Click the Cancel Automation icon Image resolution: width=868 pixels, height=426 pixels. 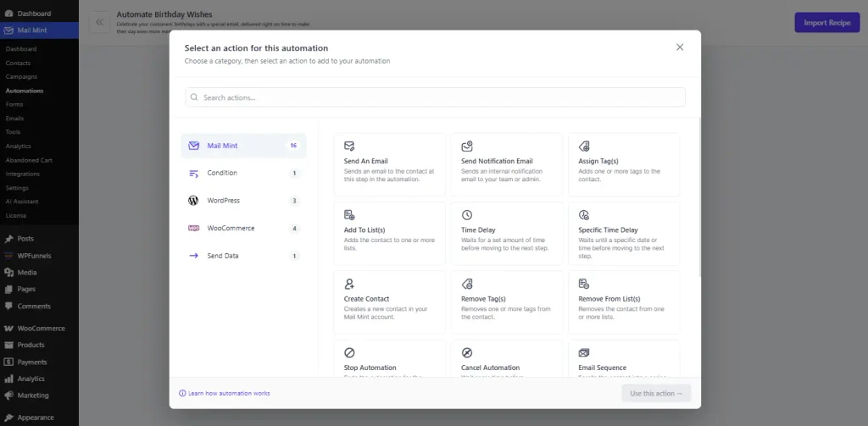(x=467, y=352)
